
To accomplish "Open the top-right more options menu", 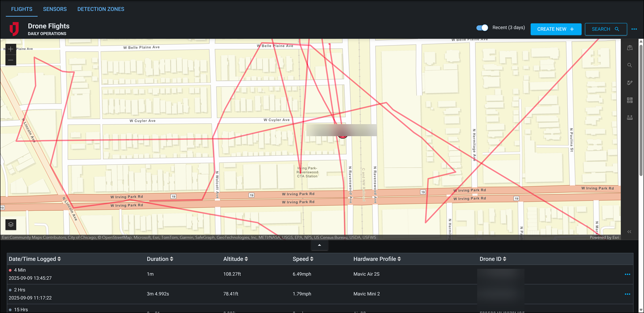I will pyautogui.click(x=634, y=29).
